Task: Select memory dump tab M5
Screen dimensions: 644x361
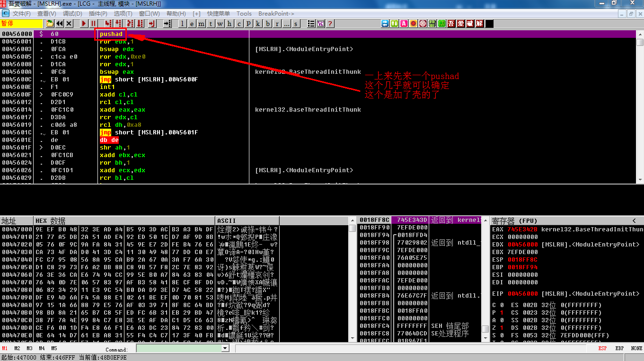Action: coord(54,348)
